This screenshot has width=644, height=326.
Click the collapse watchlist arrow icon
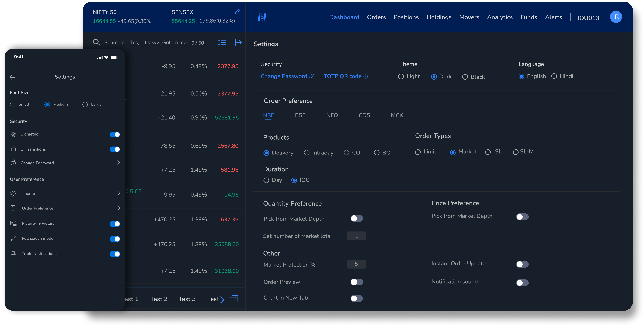[x=238, y=42]
